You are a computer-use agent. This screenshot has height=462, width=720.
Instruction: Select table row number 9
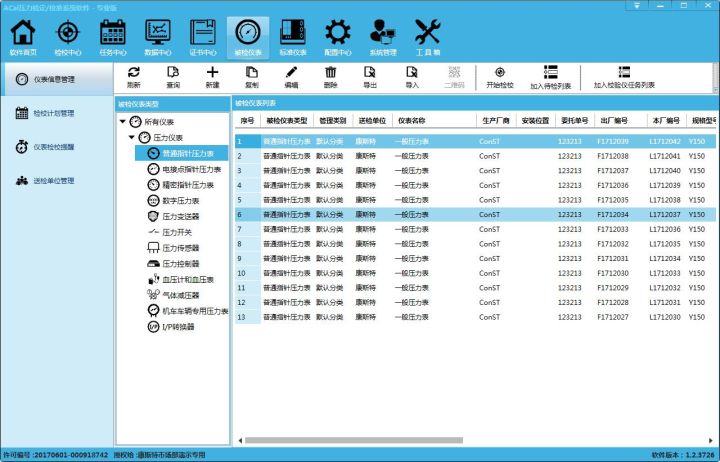pos(400,258)
